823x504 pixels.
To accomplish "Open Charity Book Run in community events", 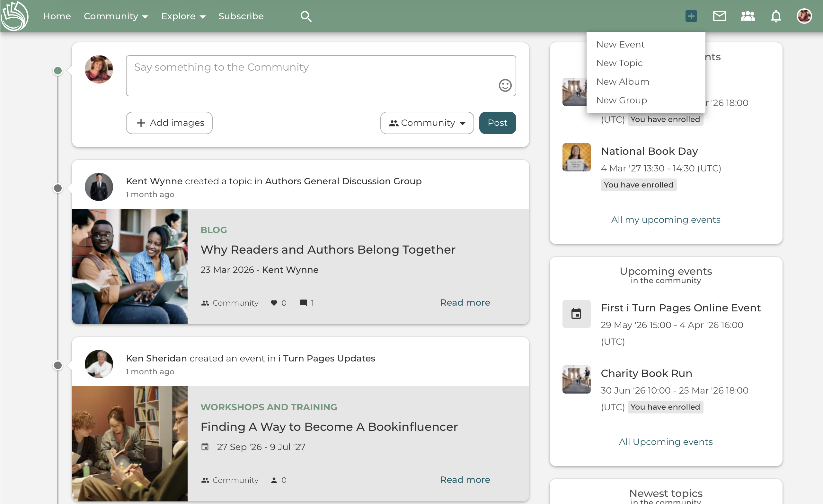I will [646, 373].
